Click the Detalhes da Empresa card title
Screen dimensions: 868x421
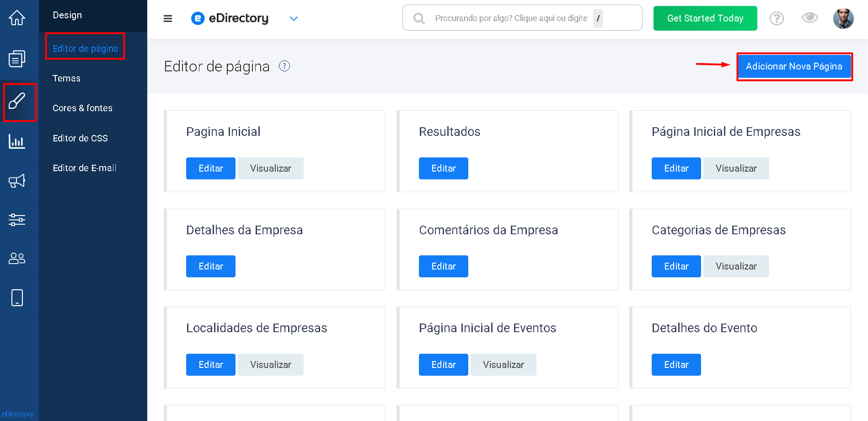244,230
